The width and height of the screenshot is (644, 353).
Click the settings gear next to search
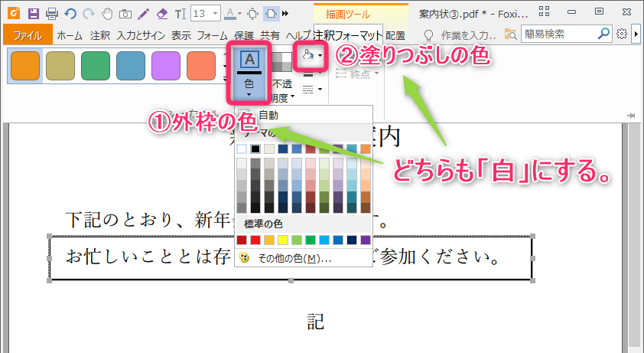pos(621,34)
